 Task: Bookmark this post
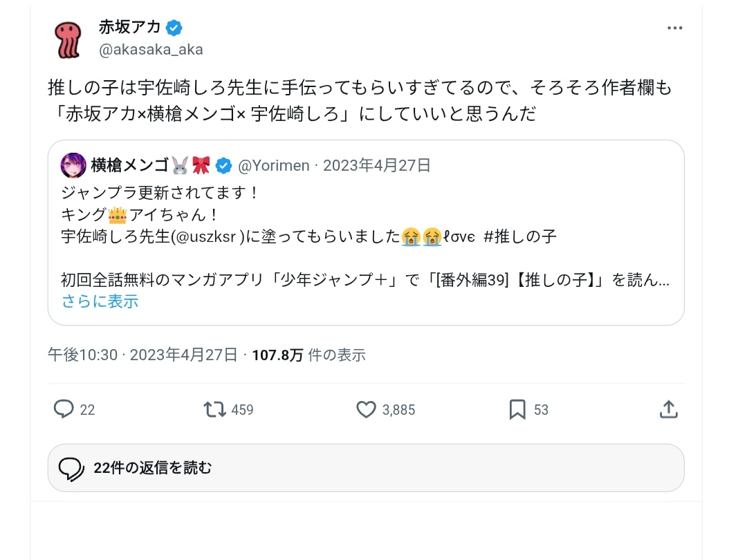[x=517, y=409]
